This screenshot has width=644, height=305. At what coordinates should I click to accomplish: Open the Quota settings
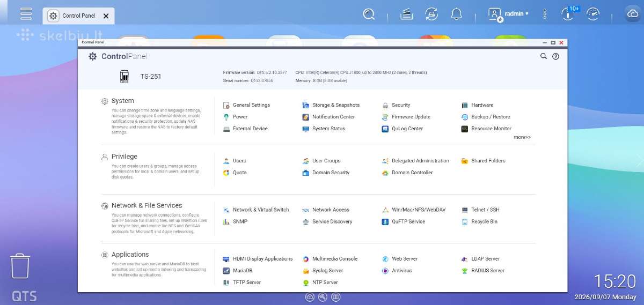(x=235, y=173)
